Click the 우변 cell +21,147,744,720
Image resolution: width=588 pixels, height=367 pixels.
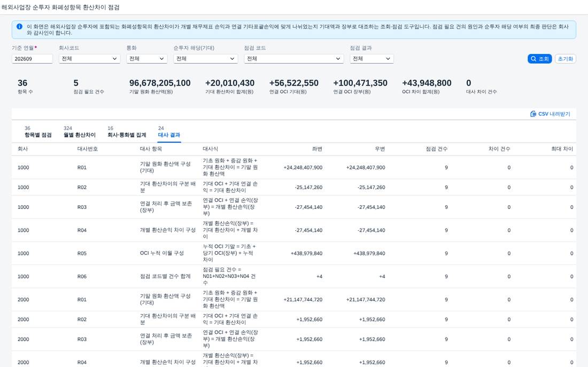coord(366,300)
